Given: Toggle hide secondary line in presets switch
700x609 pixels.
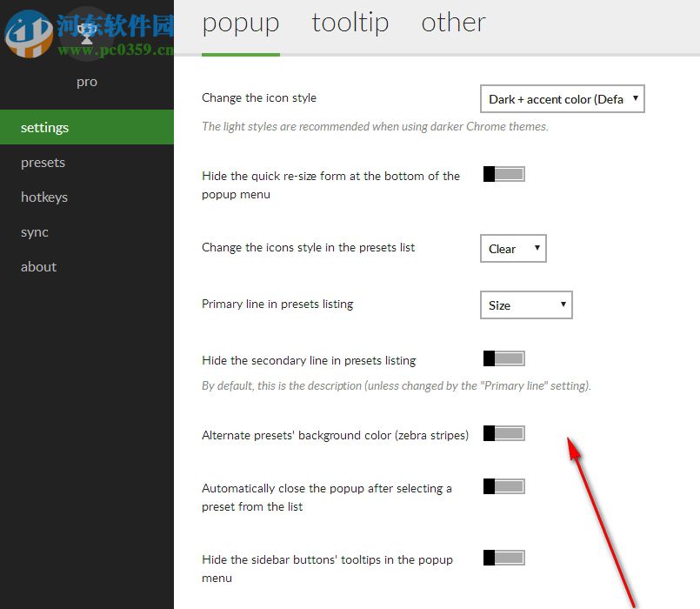Looking at the screenshot, I should point(504,358).
